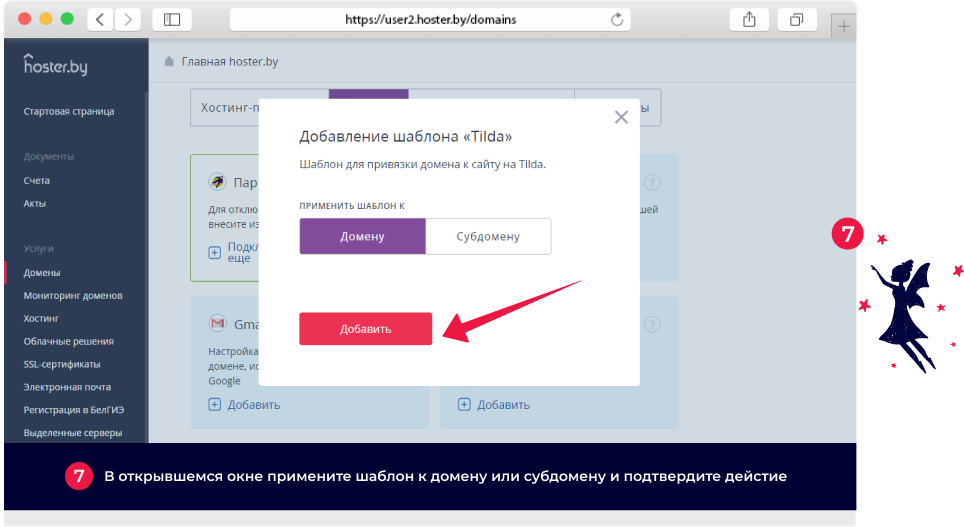Reload the page with refresh icon
The height and width of the screenshot is (527, 964).
pyautogui.click(x=617, y=20)
